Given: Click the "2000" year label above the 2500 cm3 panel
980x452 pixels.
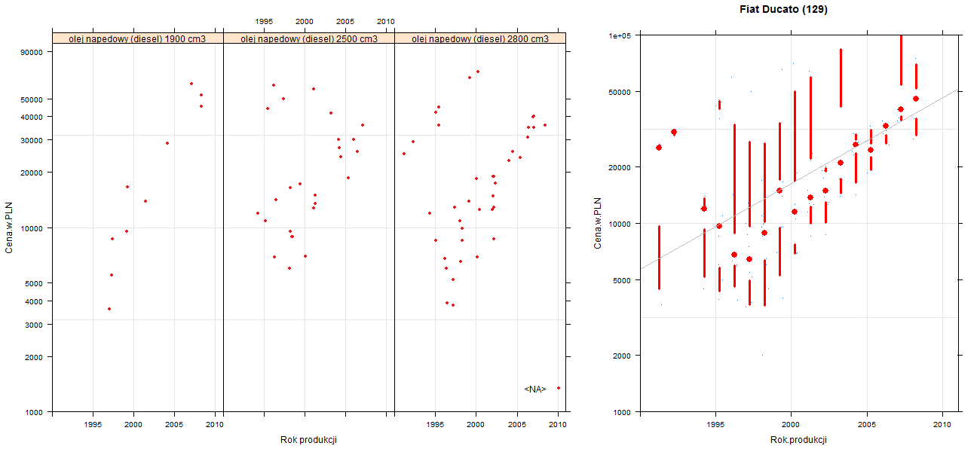Looking at the screenshot, I should (x=305, y=21).
